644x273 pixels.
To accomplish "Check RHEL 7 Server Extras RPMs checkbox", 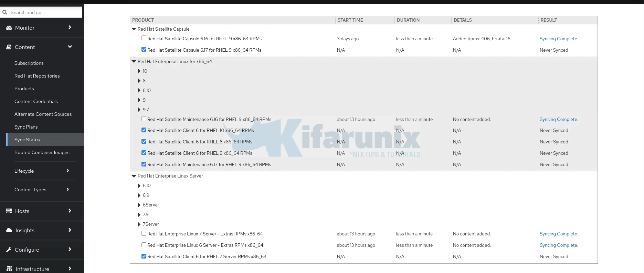I will point(144,233).
